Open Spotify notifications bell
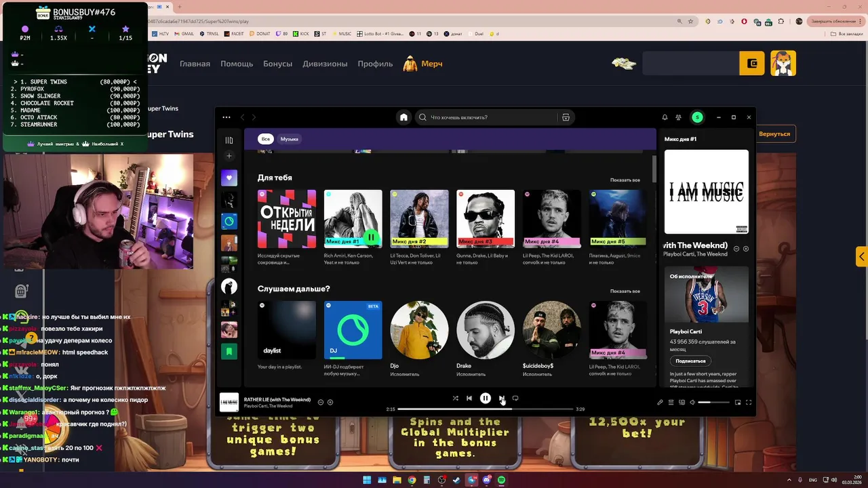This screenshot has height=488, width=868. pyautogui.click(x=665, y=117)
